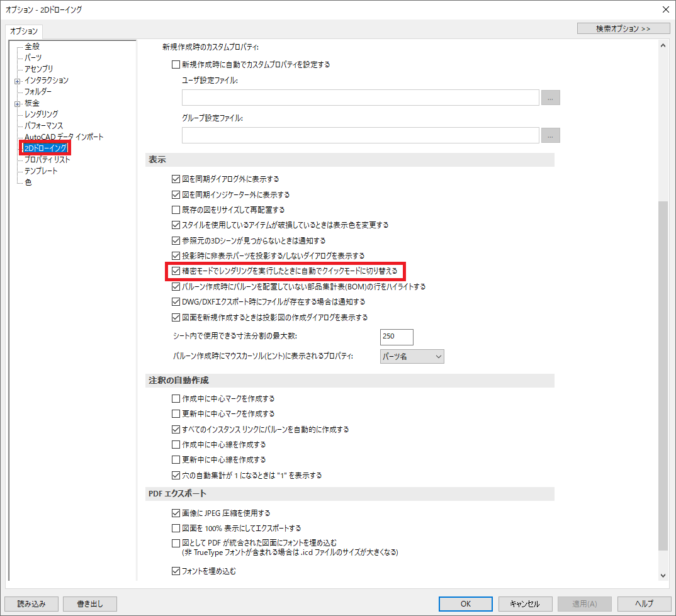This screenshot has width=676, height=616.
Task: Open the 色 settings page
Action: [28, 182]
